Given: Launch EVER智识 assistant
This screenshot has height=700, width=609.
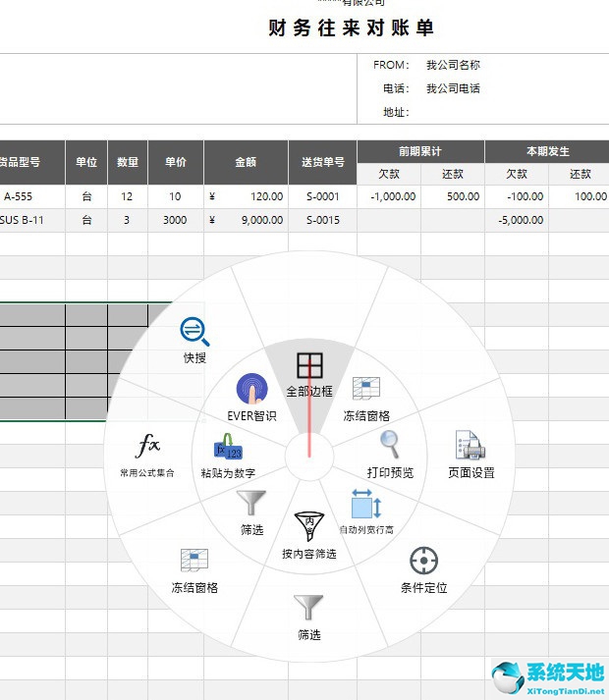Looking at the screenshot, I should tap(251, 398).
